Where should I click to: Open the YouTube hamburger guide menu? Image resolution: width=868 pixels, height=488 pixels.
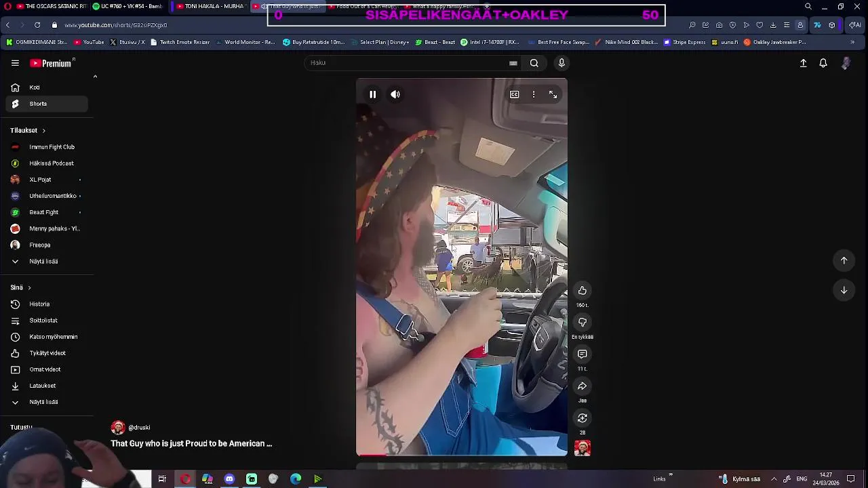coord(15,63)
